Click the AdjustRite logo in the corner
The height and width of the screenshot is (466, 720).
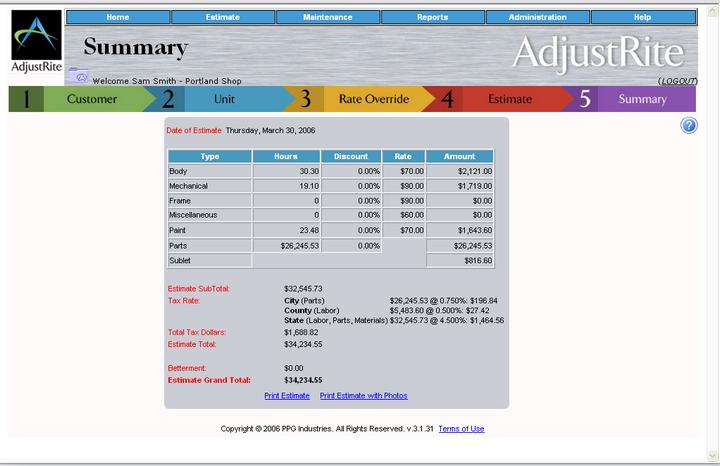tap(36, 41)
